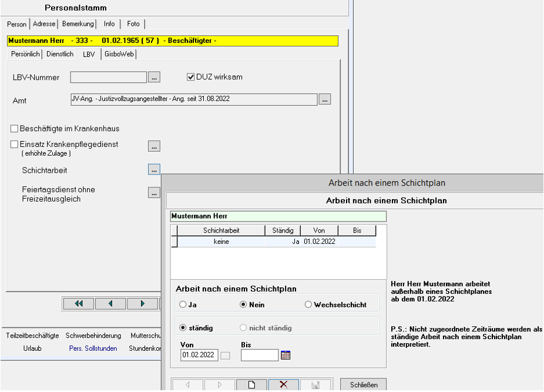544x392 pixels.
Task: Click the Schließen button
Action: coord(364,385)
